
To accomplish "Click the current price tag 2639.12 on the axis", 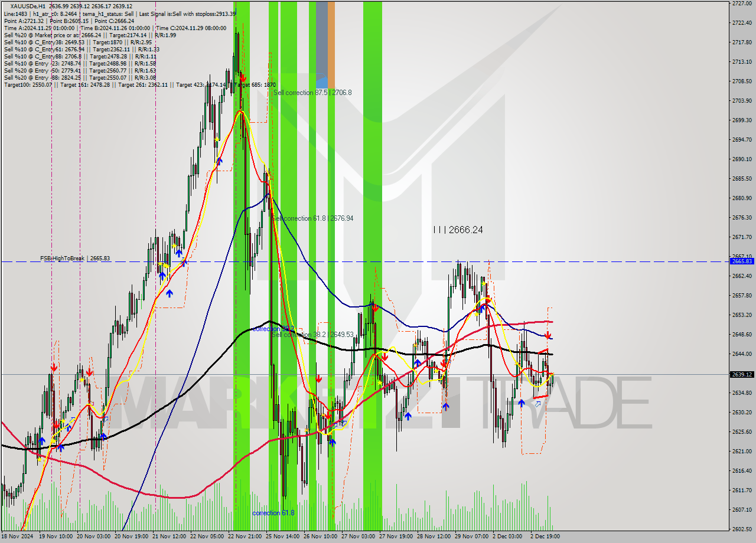I will pos(742,374).
